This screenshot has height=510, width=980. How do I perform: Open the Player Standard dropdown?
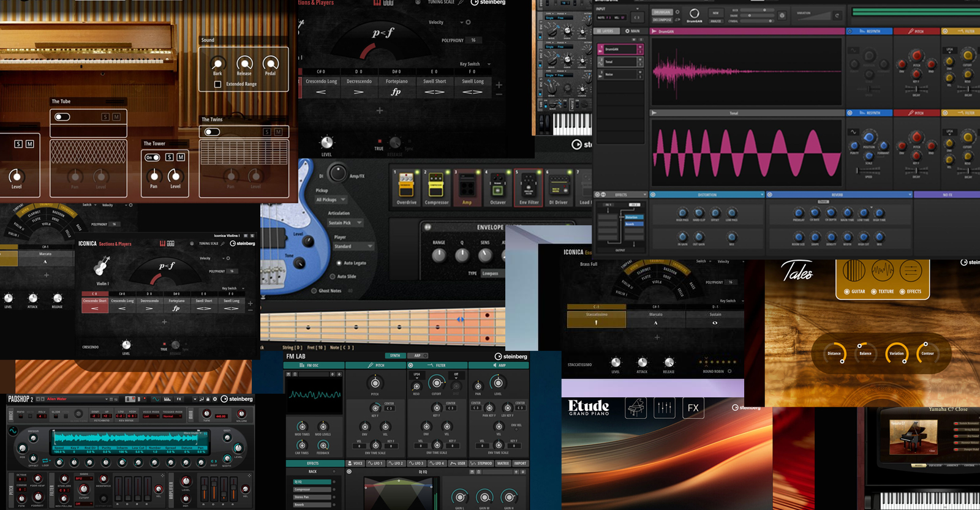pyautogui.click(x=353, y=246)
